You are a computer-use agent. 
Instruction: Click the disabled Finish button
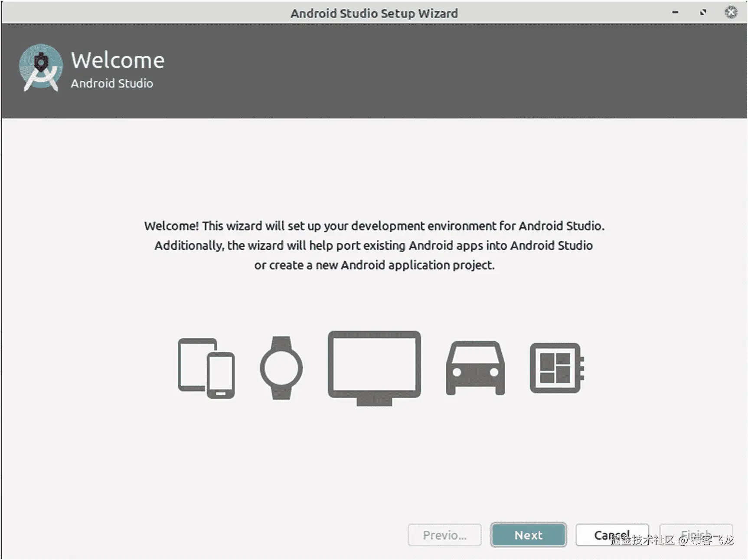(696, 535)
